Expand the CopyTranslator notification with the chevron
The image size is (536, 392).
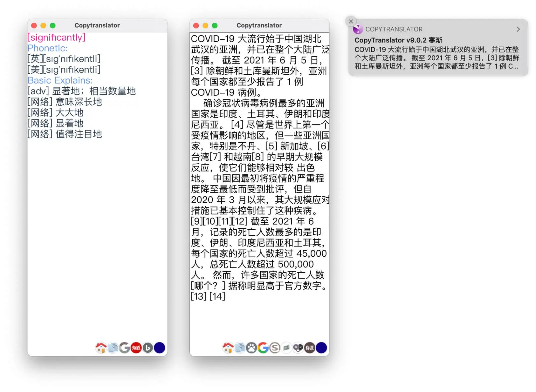coord(518,29)
